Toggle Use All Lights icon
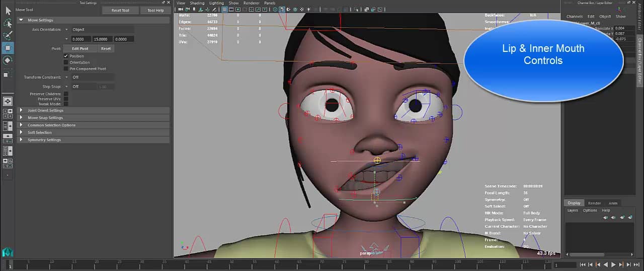 point(309,9)
